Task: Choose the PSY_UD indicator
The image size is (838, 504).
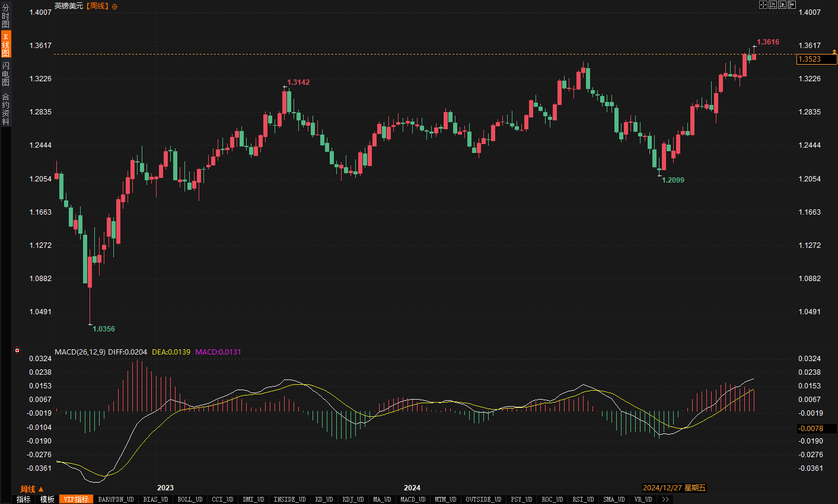Action: click(x=521, y=499)
